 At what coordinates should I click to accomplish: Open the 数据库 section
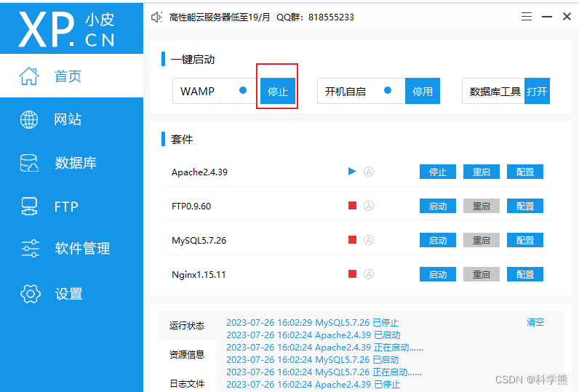[x=71, y=163]
